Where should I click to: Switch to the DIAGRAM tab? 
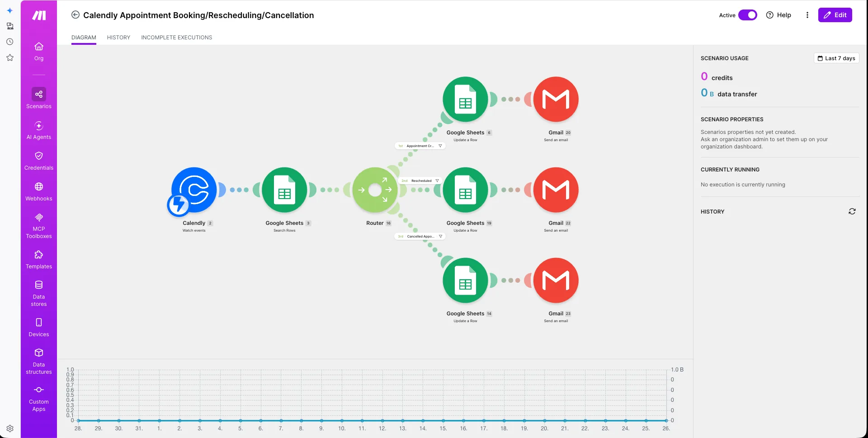pos(84,38)
